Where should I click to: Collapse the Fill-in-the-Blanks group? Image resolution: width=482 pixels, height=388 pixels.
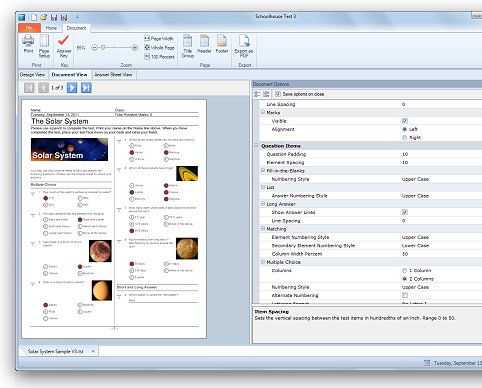coord(263,171)
